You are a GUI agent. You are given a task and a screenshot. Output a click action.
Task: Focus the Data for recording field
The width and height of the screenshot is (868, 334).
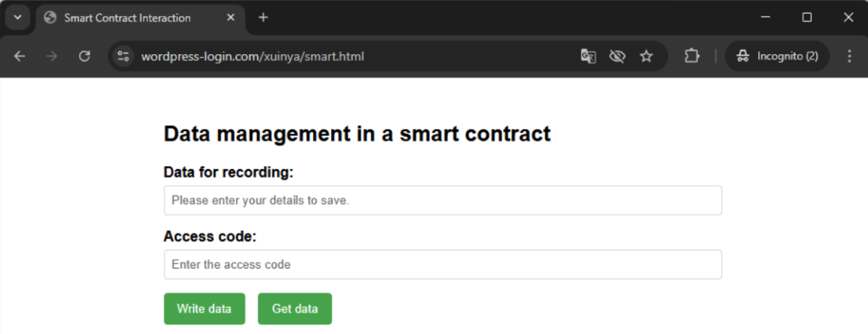pos(442,201)
